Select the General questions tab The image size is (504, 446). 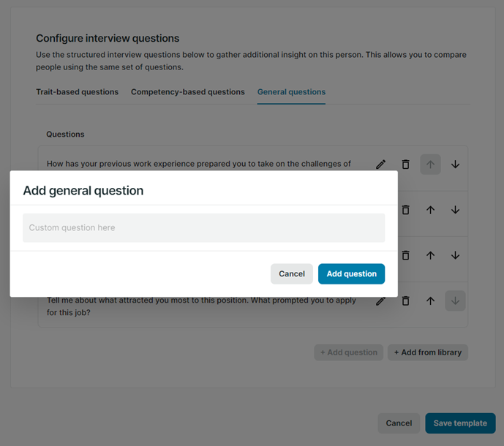coord(291,92)
